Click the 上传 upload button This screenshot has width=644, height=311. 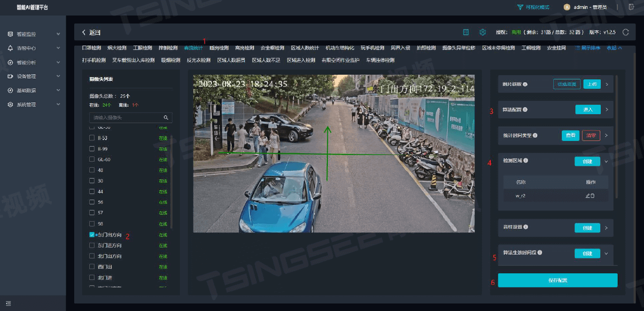[592, 85]
